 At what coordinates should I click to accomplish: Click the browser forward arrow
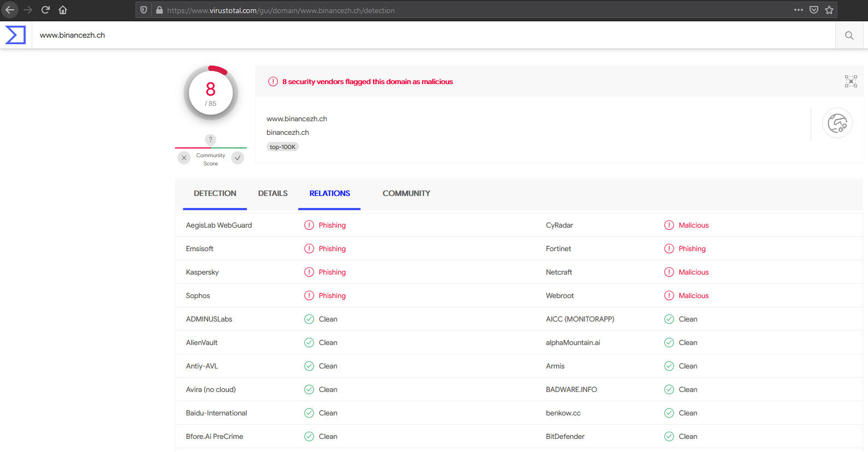click(28, 10)
